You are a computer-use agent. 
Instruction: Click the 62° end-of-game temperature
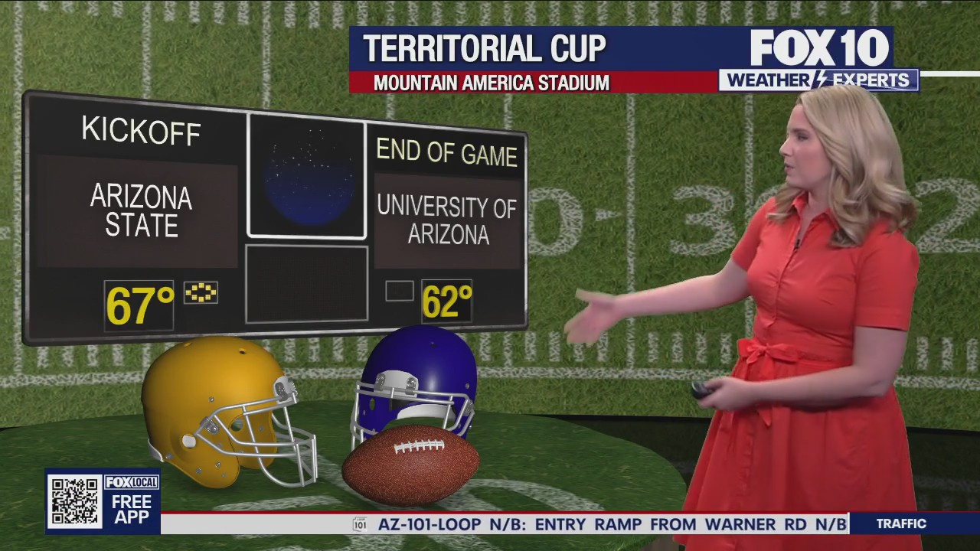446,302
